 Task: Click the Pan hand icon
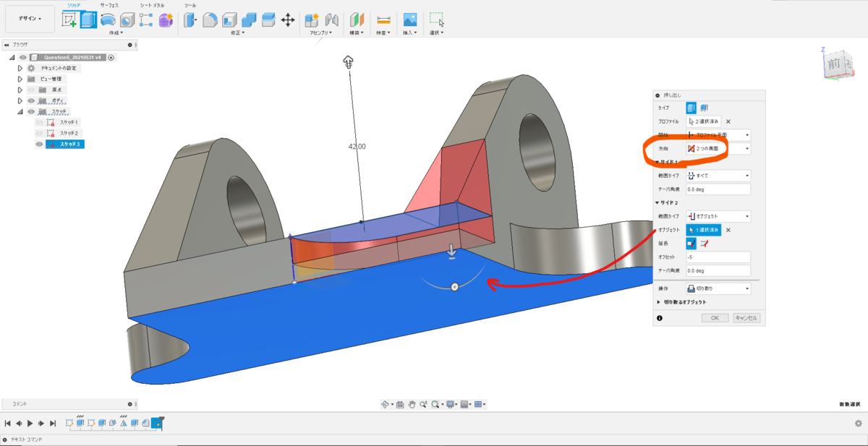pyautogui.click(x=412, y=404)
